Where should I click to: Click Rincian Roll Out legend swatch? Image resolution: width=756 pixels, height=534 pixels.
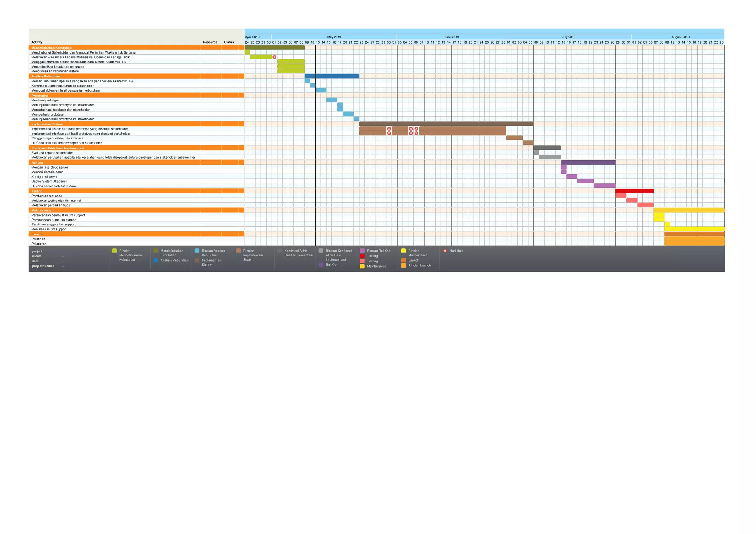point(362,251)
